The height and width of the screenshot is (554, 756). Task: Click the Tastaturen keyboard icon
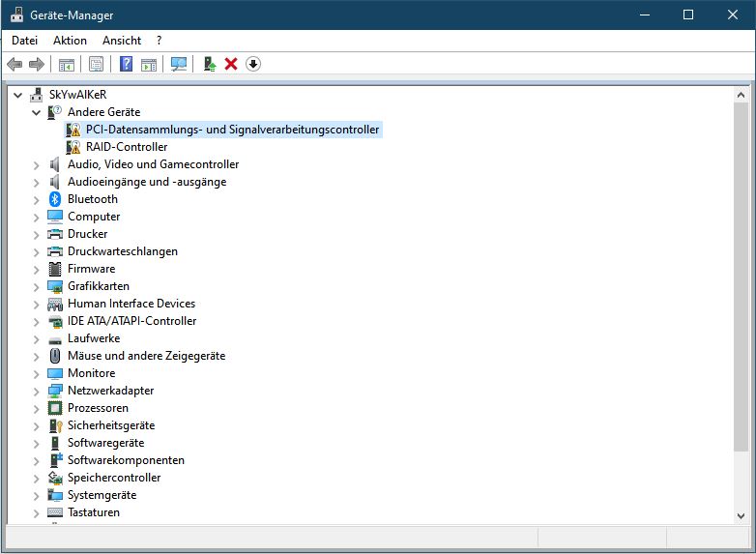(55, 512)
